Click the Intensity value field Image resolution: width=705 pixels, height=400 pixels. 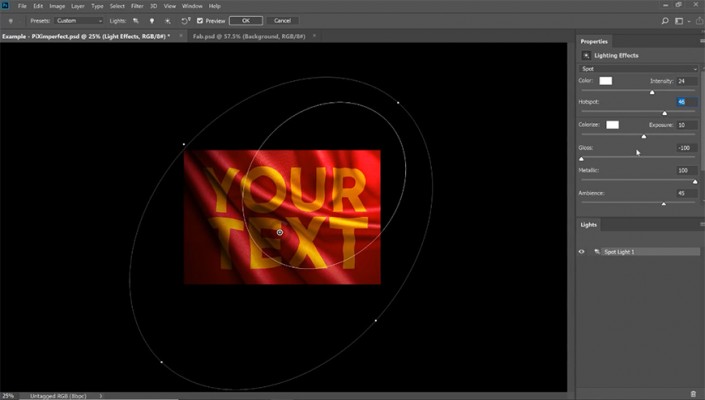click(x=687, y=81)
